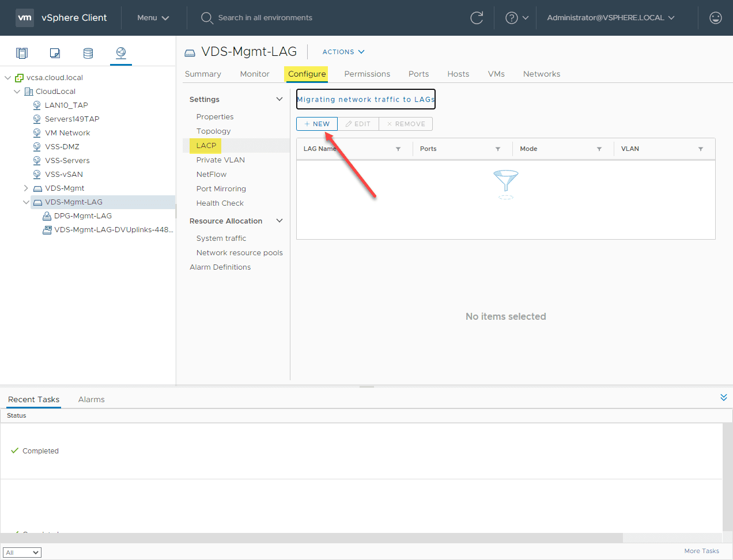This screenshot has height=560, width=733.
Task: Open Network resource pools page
Action: coord(240,252)
